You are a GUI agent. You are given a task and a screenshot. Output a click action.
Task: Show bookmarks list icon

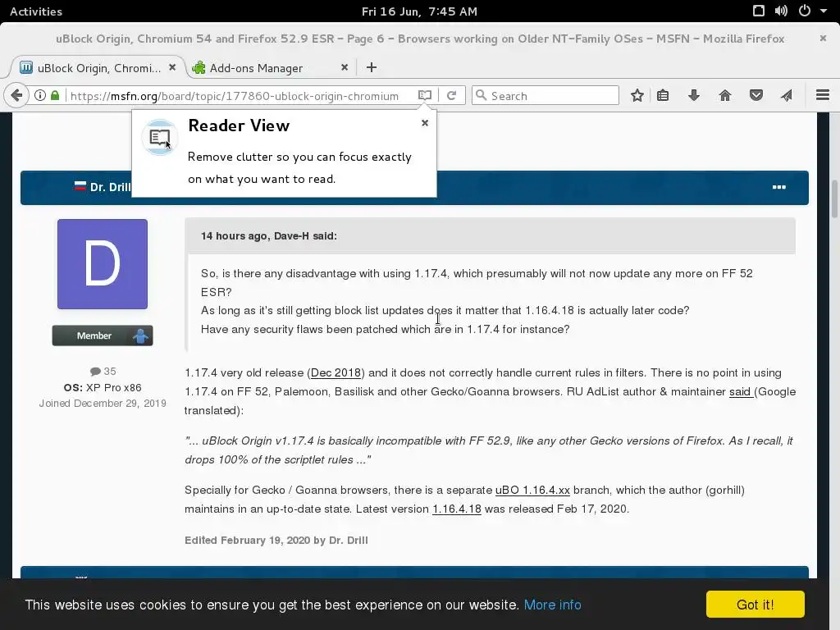tap(663, 95)
